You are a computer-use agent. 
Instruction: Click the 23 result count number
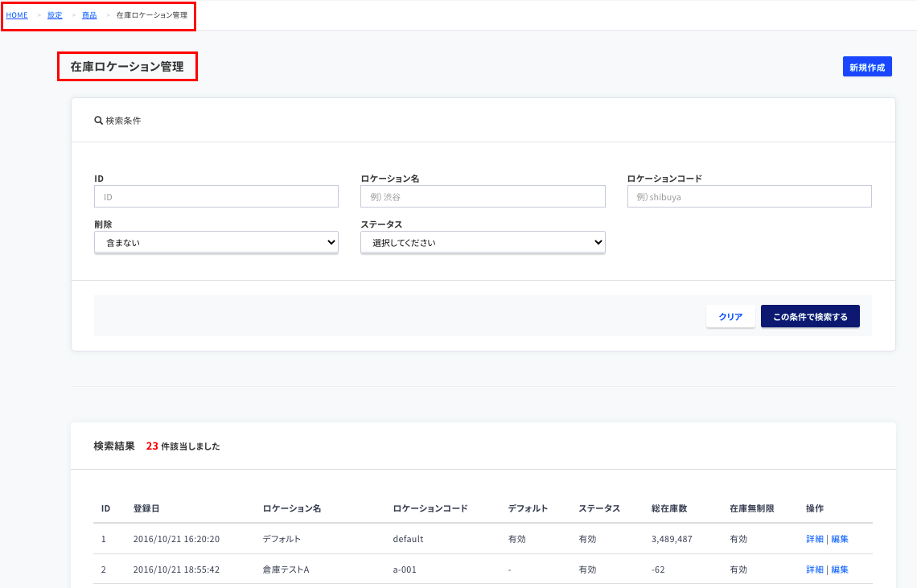coord(152,446)
